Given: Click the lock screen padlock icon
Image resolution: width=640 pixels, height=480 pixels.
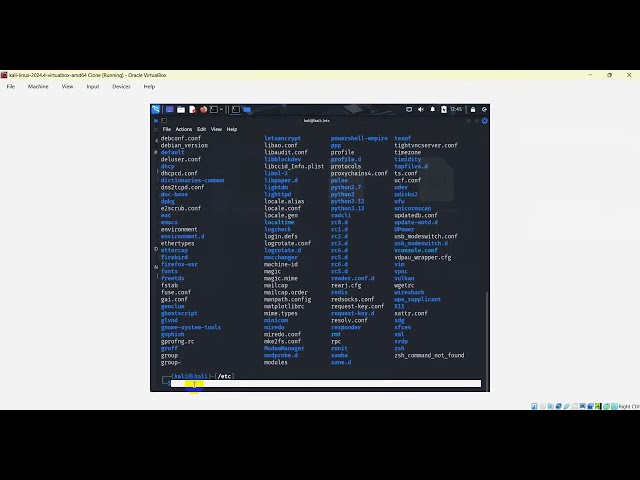Looking at the screenshot, I should coord(473,109).
